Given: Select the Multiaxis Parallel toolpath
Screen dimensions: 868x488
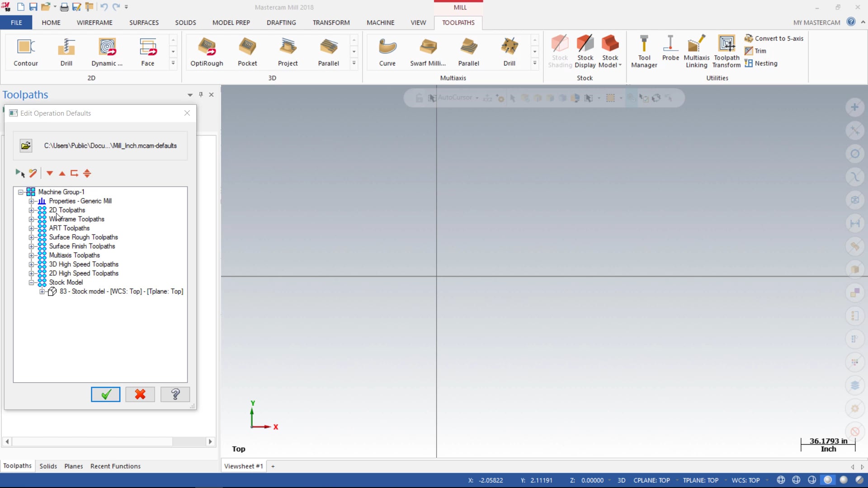Looking at the screenshot, I should 469,52.
